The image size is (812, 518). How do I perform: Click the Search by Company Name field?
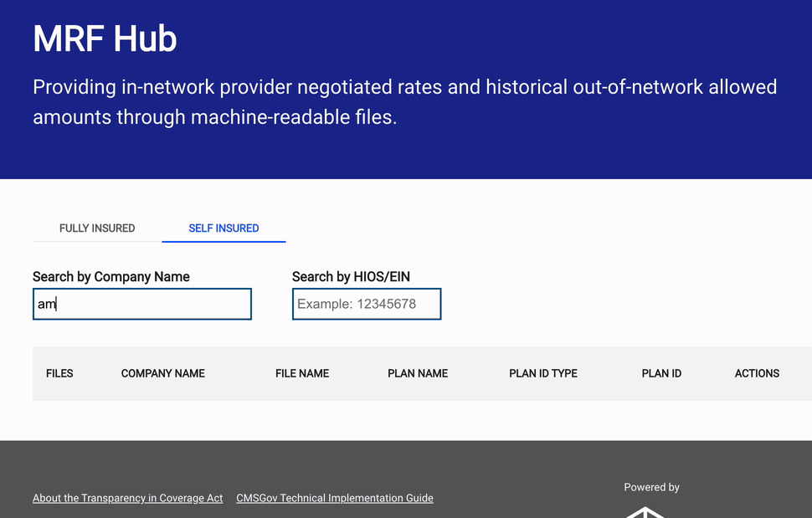(142, 304)
